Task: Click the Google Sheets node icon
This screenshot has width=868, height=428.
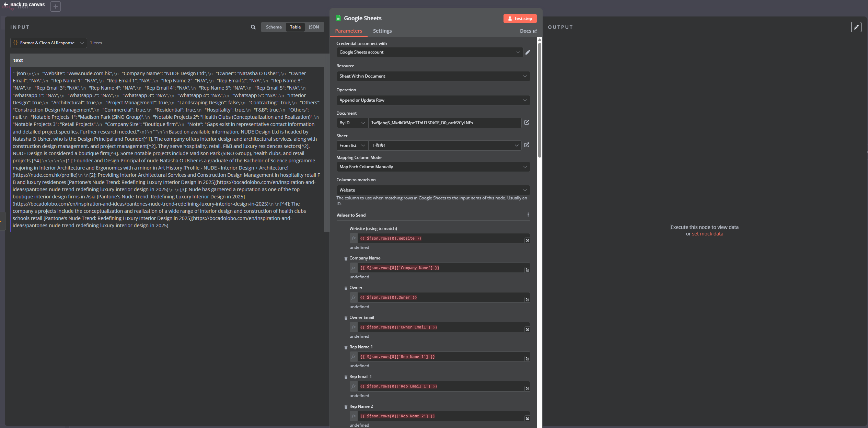Action: 338,18
